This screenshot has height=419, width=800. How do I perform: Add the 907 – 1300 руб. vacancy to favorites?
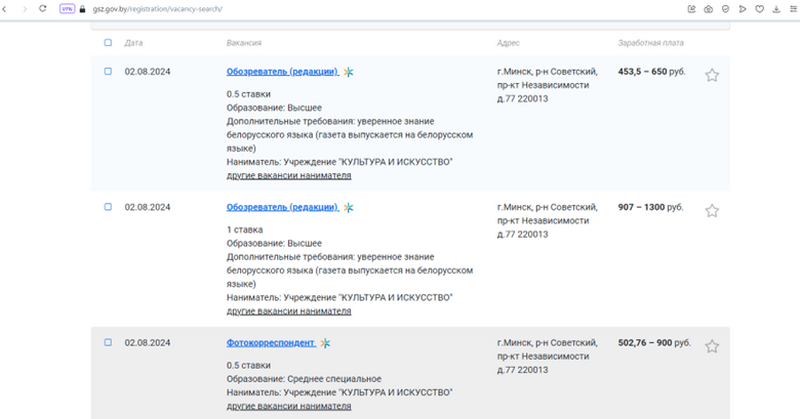(x=712, y=211)
